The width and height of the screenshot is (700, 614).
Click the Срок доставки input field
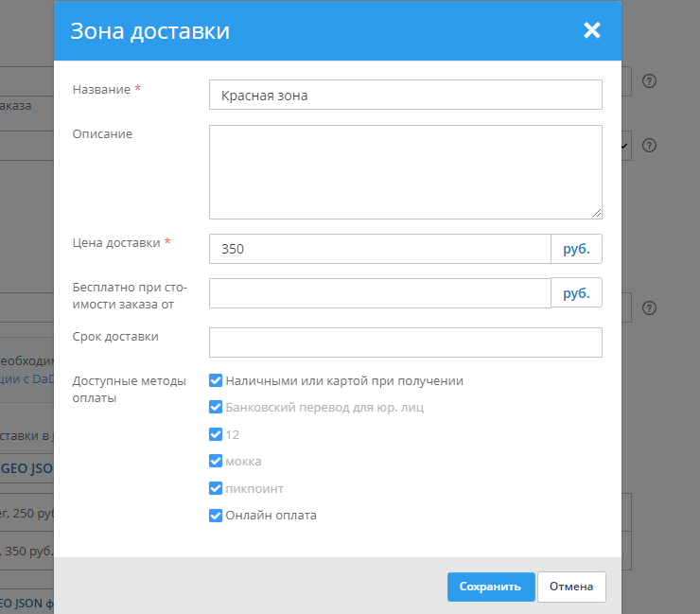click(x=405, y=342)
